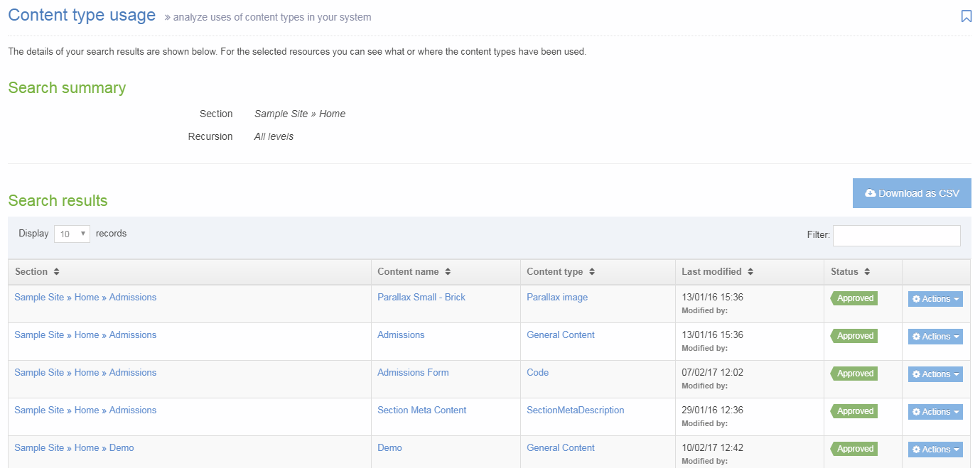The height and width of the screenshot is (468, 980).
Task: Click the bookmark icon top right
Action: click(x=966, y=15)
